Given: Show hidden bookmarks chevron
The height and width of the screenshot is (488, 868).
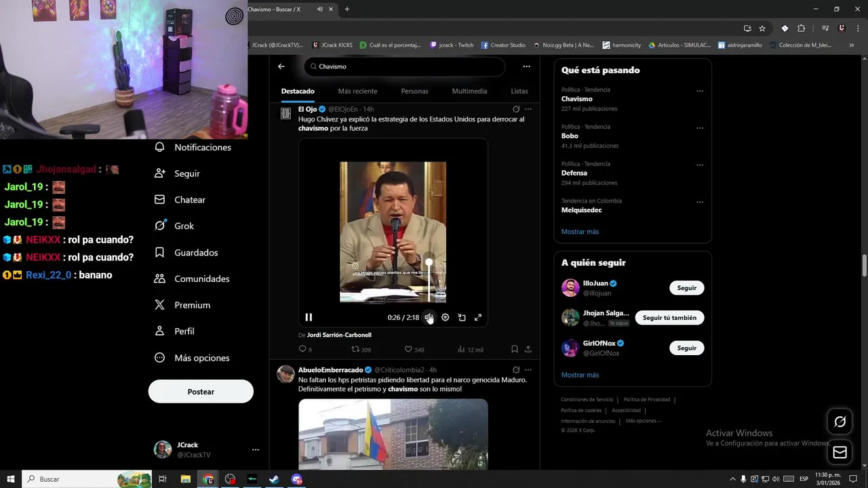Looking at the screenshot, I should [852, 45].
